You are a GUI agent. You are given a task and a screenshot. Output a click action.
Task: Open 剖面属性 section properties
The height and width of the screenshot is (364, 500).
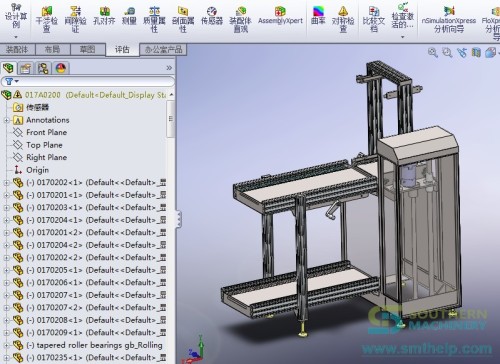183,19
